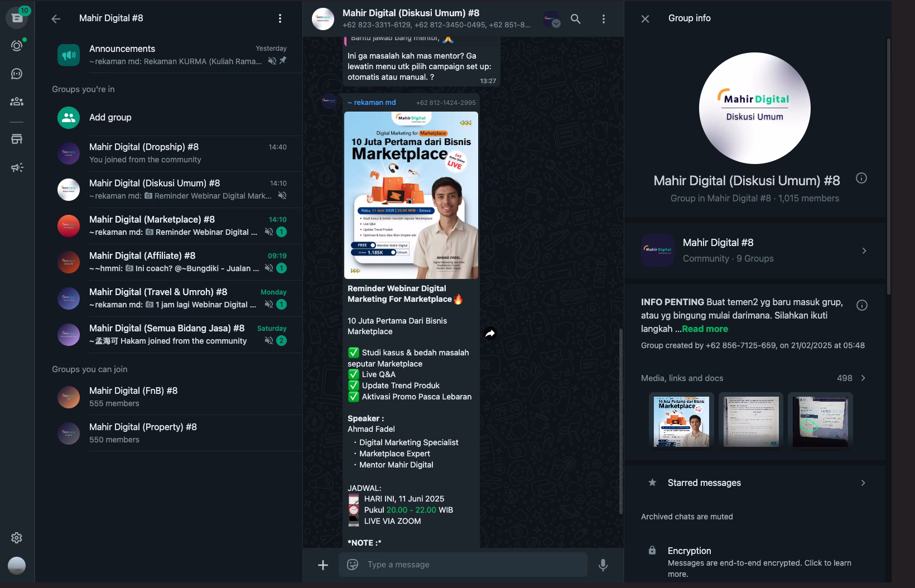Click mute icon on Affiliate #8 row
This screenshot has width=915, height=588.
point(268,268)
